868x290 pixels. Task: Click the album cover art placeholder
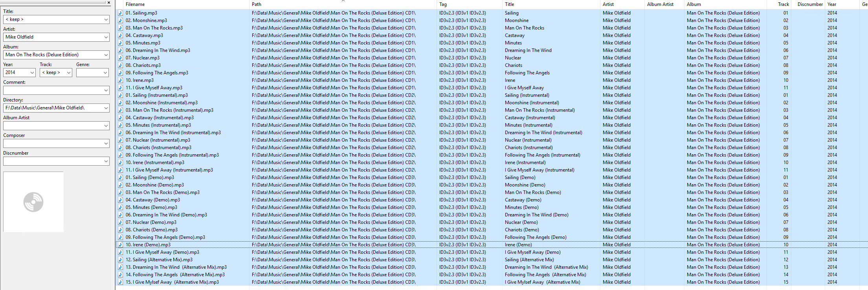pos(33,202)
